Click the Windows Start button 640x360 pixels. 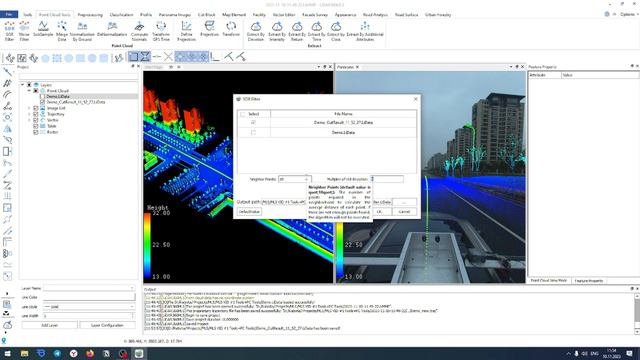pos(7,353)
